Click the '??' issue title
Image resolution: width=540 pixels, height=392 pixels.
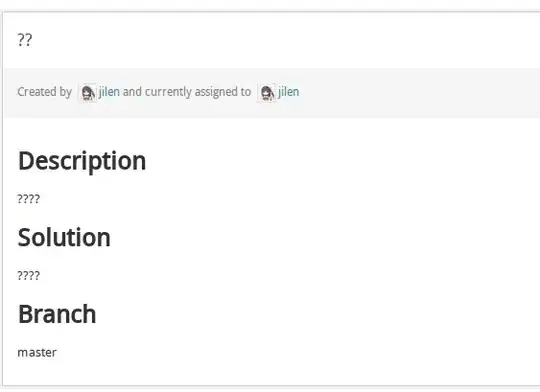(25, 40)
